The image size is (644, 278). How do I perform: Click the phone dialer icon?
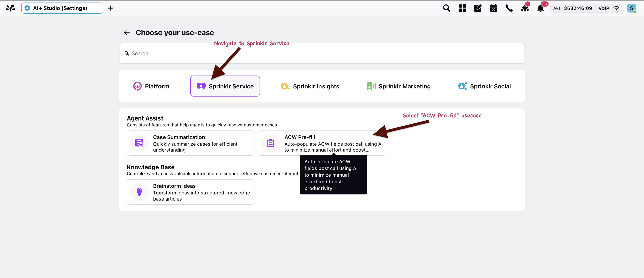click(509, 8)
